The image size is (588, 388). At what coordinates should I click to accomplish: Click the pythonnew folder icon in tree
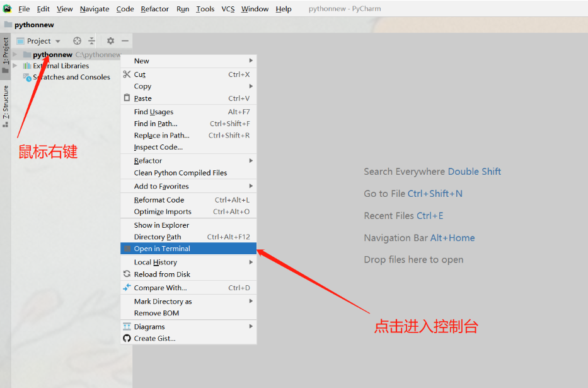click(27, 55)
